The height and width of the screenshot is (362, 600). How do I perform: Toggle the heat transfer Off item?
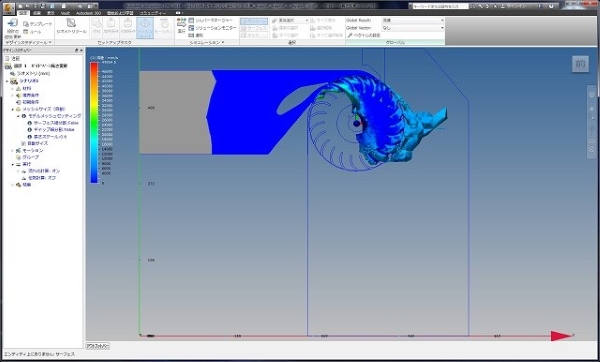42,178
